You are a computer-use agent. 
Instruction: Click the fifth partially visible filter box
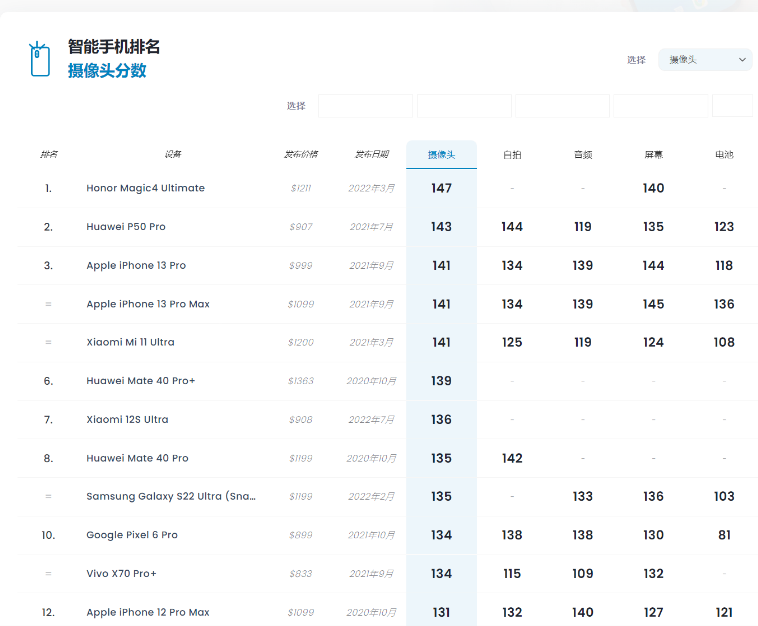(732, 106)
